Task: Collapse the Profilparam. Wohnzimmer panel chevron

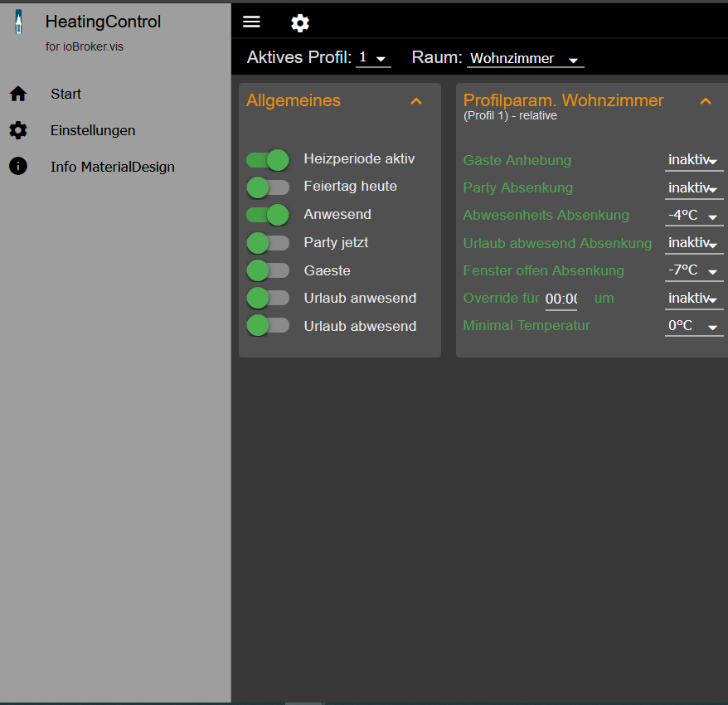Action: [x=706, y=101]
